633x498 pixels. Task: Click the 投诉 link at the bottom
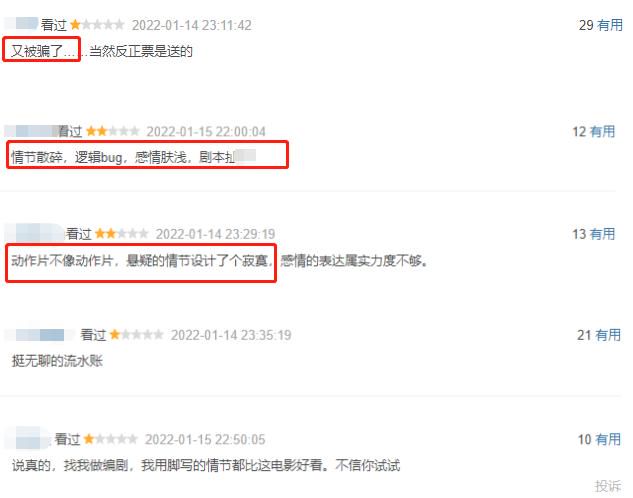(x=608, y=486)
